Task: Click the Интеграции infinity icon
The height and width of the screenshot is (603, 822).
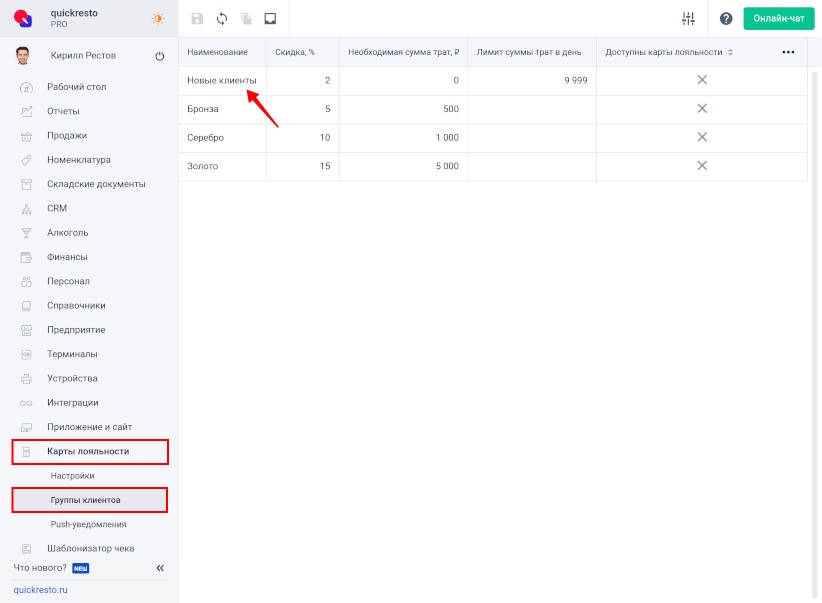Action: pos(26,403)
